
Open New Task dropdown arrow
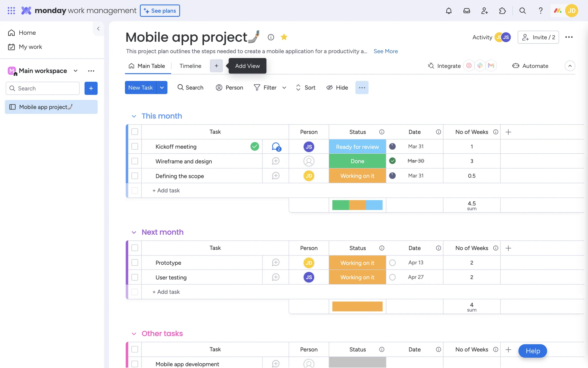click(x=162, y=88)
